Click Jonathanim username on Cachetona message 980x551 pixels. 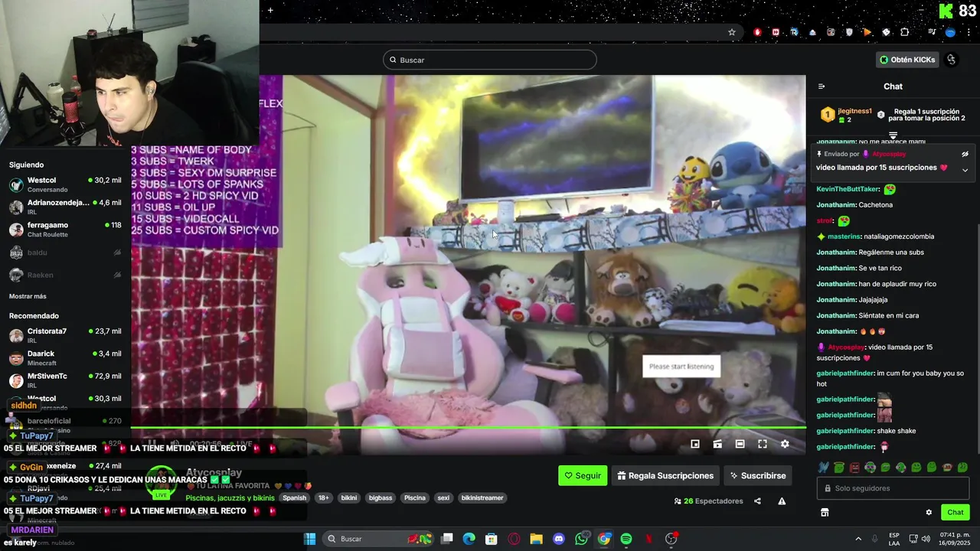[835, 205]
